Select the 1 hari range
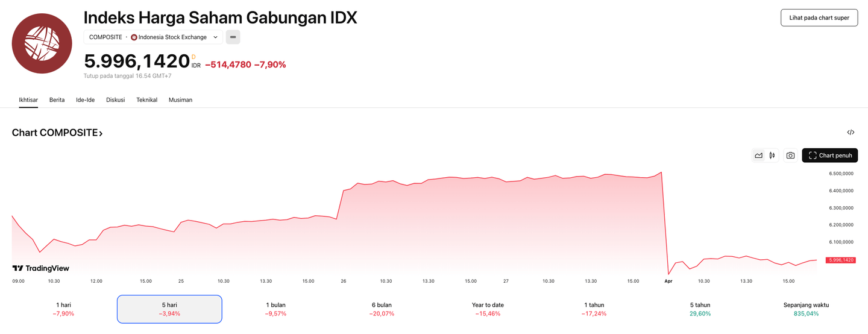Image resolution: width=868 pixels, height=334 pixels. [x=63, y=309]
